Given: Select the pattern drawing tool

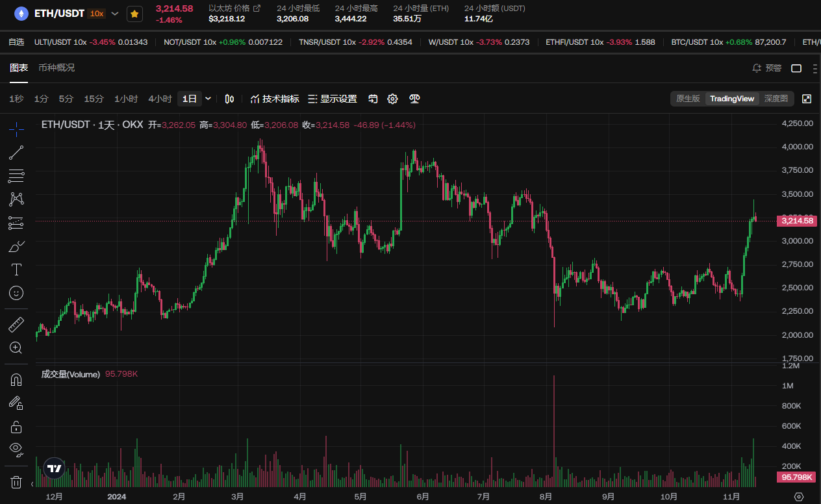Looking at the screenshot, I should click(16, 199).
